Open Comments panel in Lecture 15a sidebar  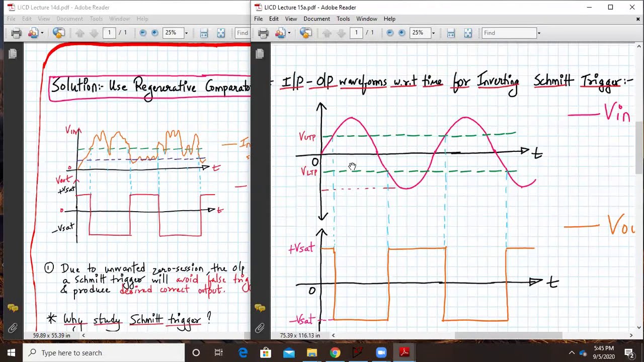click(260, 308)
